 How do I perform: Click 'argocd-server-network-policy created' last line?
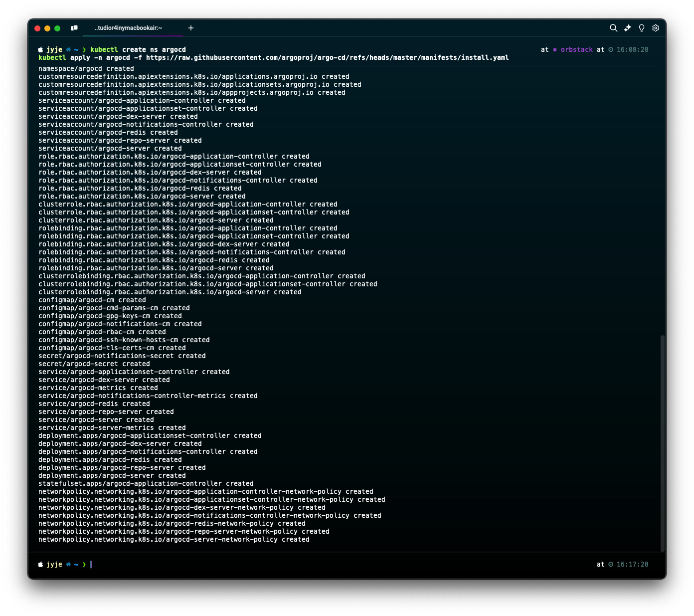tap(174, 540)
